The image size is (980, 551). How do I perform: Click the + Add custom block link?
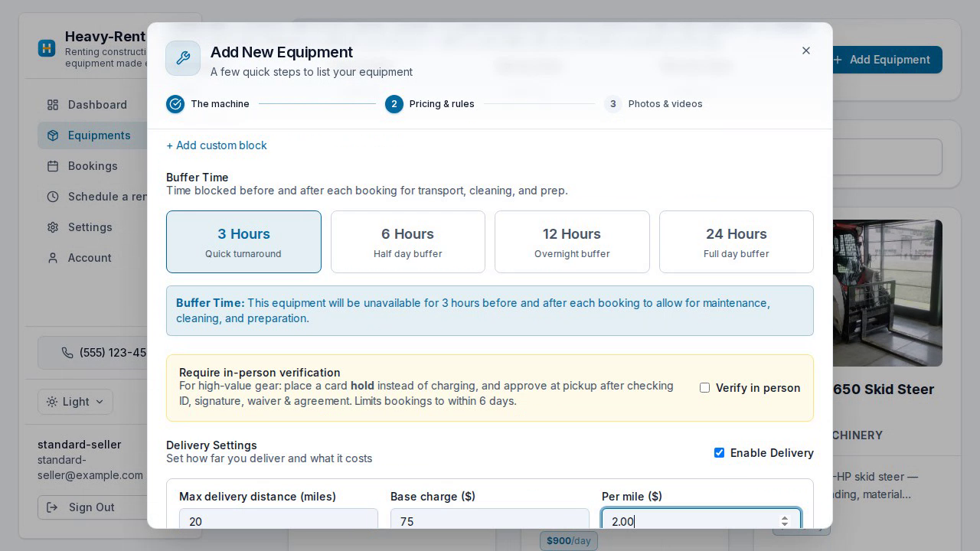(217, 145)
